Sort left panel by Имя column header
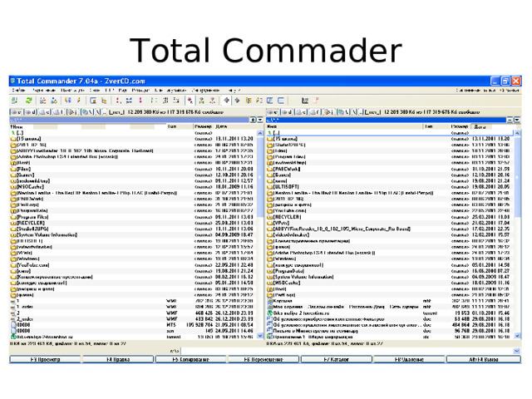This screenshot has height=399, width=532. [x=87, y=126]
